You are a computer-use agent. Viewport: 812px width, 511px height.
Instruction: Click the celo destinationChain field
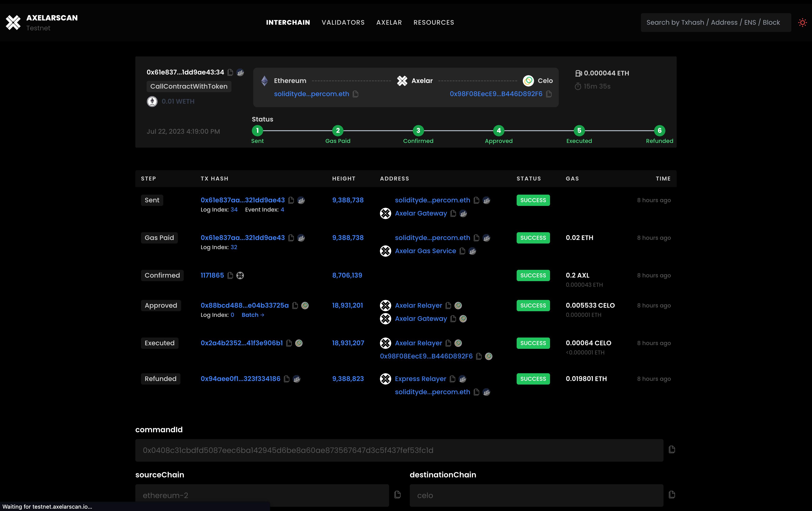point(536,495)
